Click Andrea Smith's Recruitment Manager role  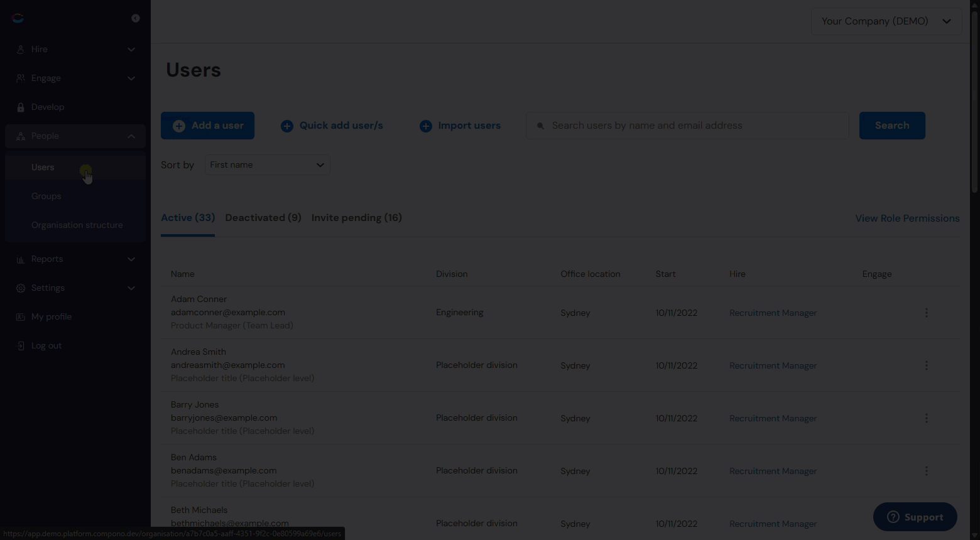tap(773, 365)
